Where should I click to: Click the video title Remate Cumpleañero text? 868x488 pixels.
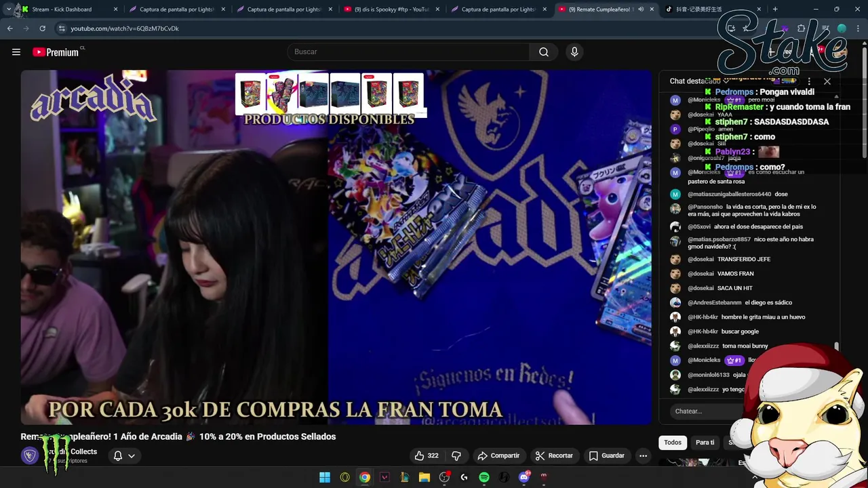click(x=178, y=436)
